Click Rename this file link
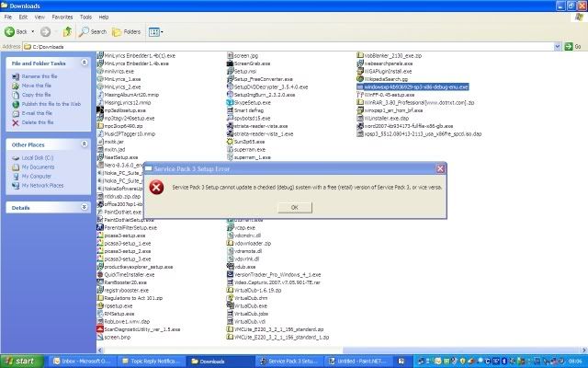The height and width of the screenshot is (368, 588). (40, 76)
